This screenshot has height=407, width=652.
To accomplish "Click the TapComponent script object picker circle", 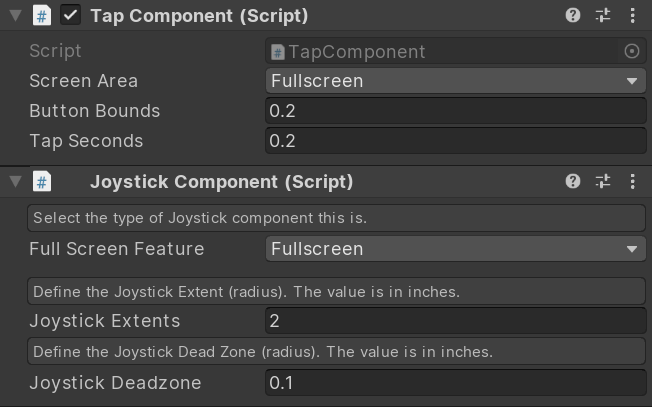I will (632, 51).
